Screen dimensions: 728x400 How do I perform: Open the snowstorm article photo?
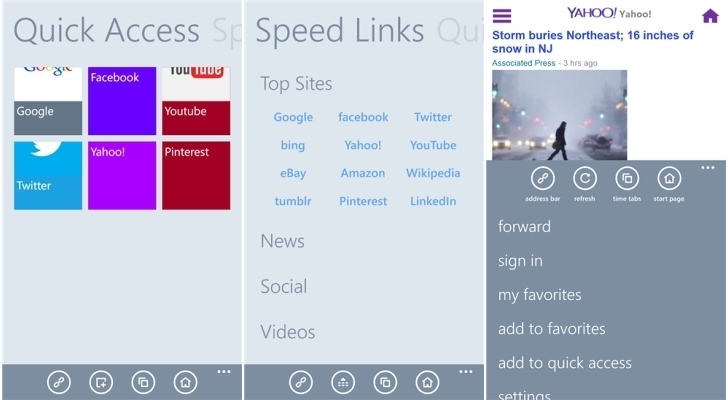[559, 115]
